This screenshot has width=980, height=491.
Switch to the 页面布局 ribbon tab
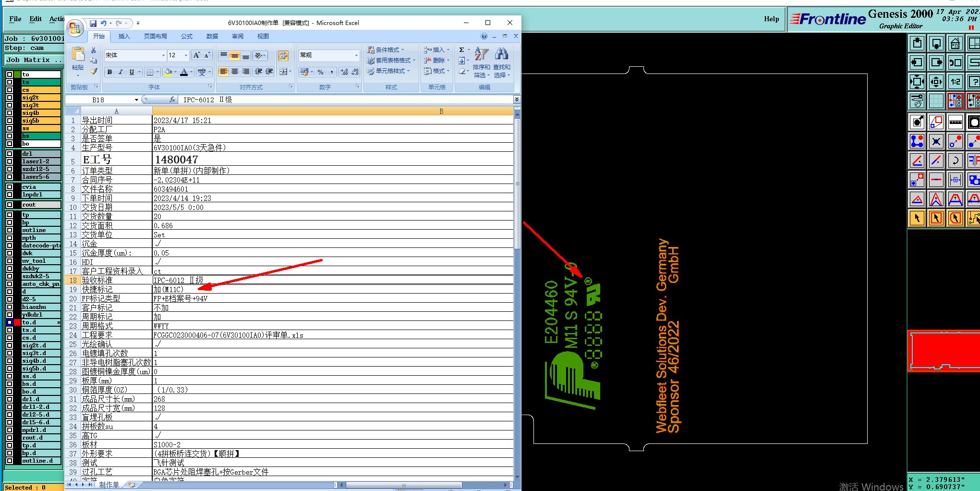pyautogui.click(x=156, y=37)
